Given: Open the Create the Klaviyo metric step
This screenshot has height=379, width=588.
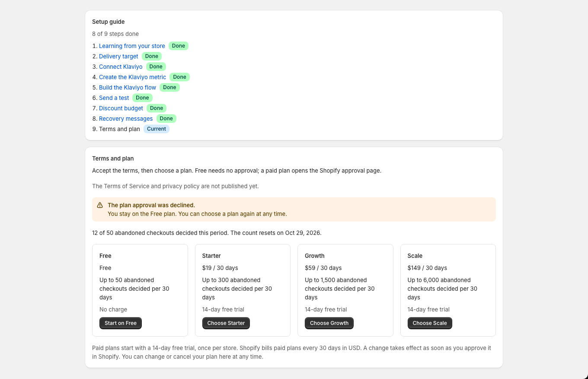Looking at the screenshot, I should point(132,77).
